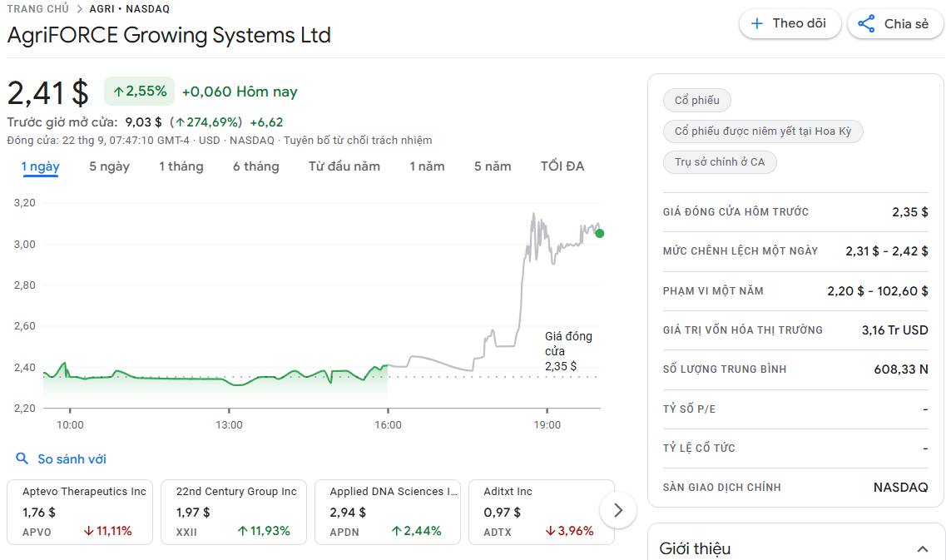
Task: Show the 1 năm chart range
Action: coord(427,166)
